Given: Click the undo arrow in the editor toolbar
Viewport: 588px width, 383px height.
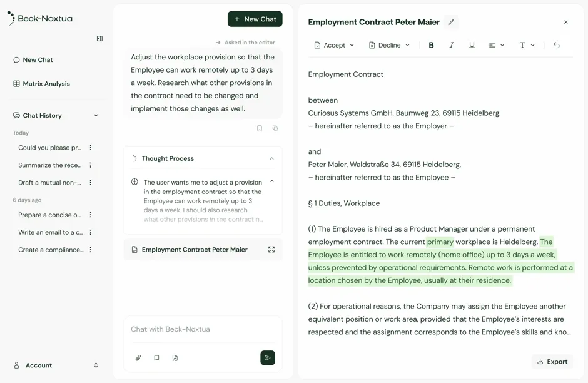Looking at the screenshot, I should click(x=557, y=45).
